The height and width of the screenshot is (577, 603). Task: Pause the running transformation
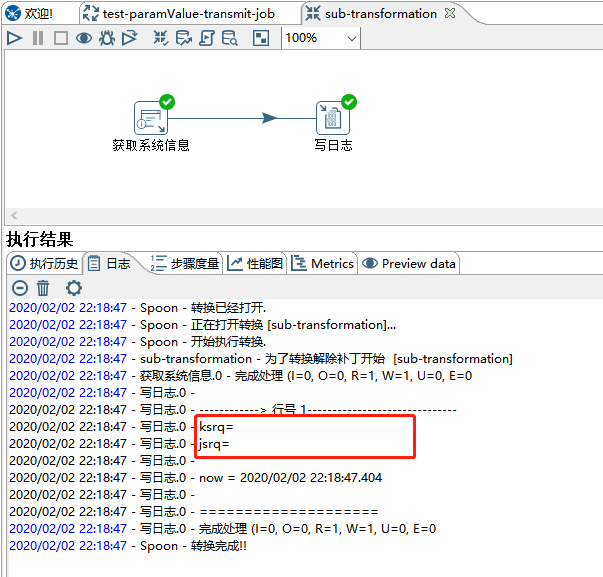tap(38, 38)
